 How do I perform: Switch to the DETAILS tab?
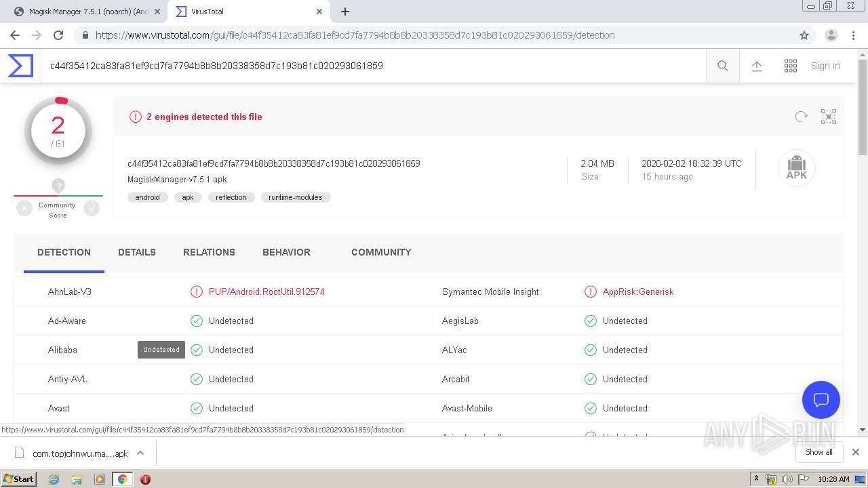coord(137,252)
